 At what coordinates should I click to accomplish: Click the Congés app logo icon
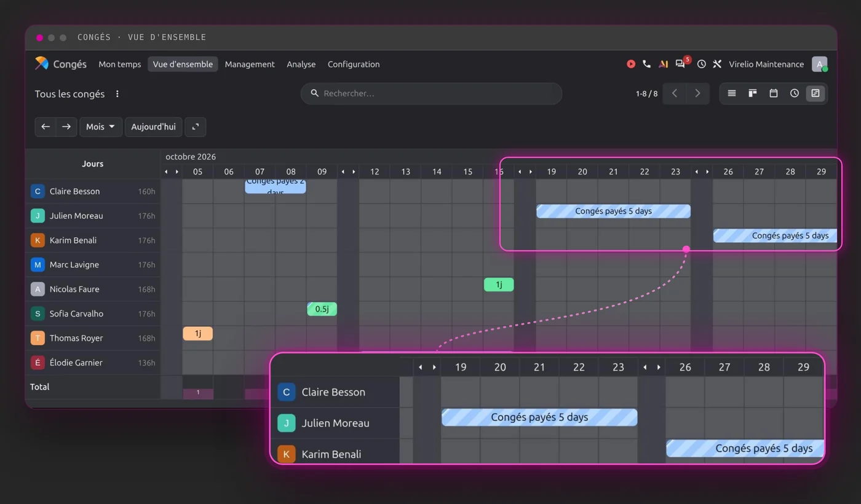41,63
